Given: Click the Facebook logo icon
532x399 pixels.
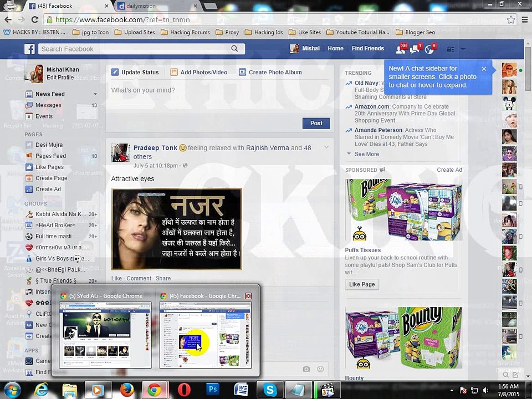Looking at the screenshot, I should tap(29, 49).
